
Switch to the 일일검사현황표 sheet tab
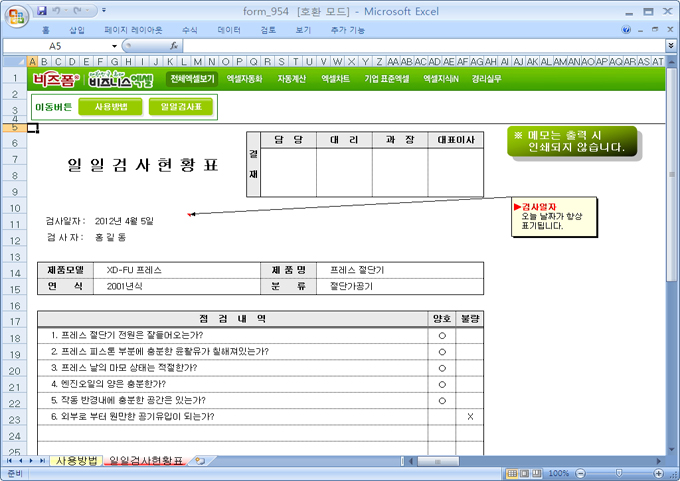(146, 461)
